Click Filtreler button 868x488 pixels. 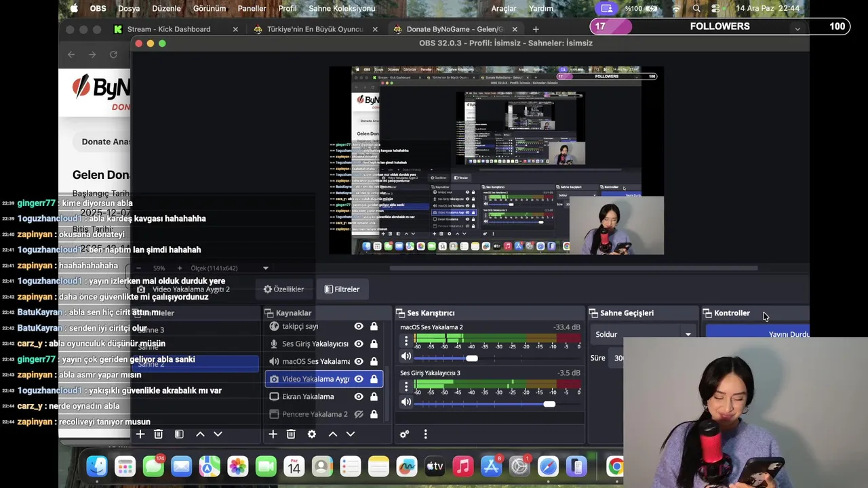point(342,289)
